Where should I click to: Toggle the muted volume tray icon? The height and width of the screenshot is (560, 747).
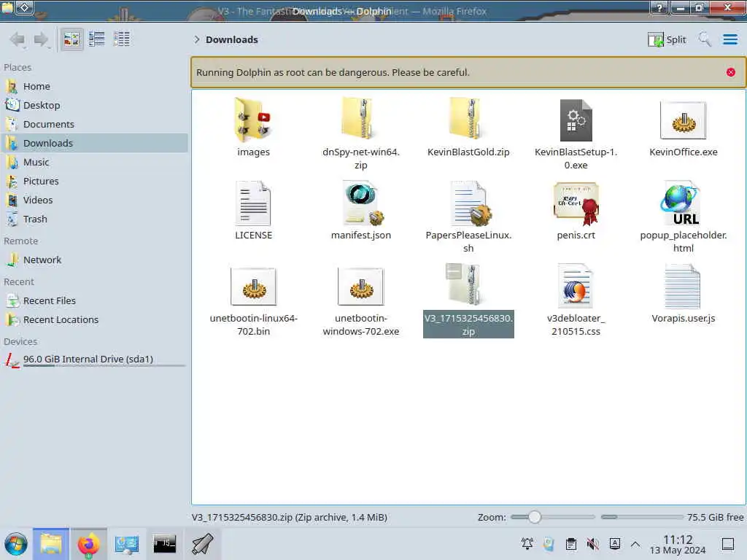coord(592,544)
